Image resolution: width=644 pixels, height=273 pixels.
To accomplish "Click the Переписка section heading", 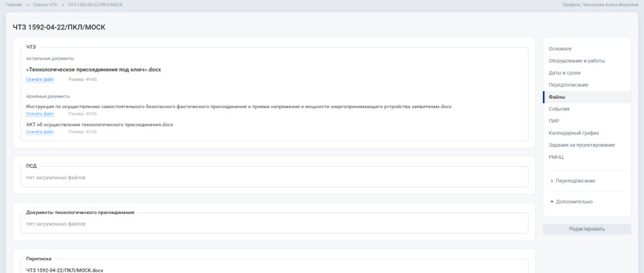I will pyautogui.click(x=39, y=259).
